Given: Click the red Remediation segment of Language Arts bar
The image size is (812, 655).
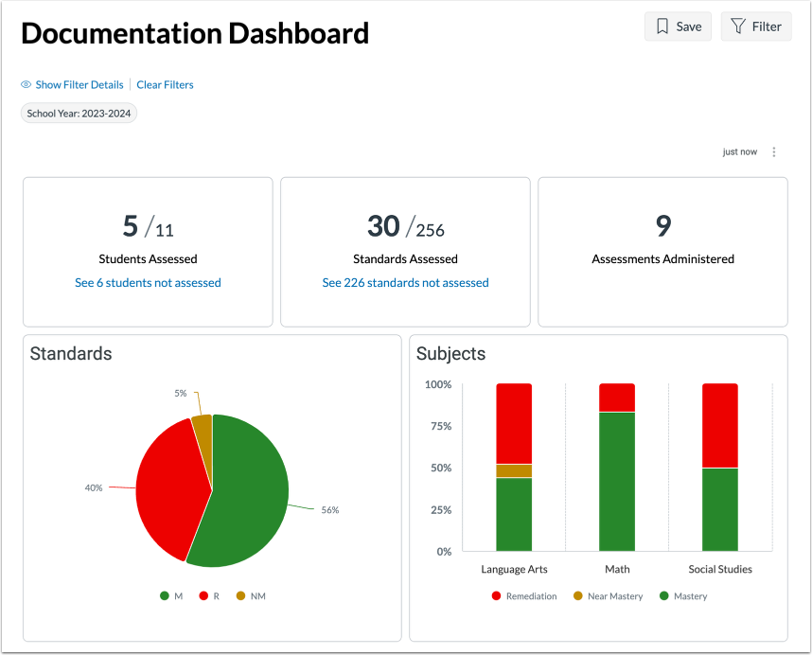Looking at the screenshot, I should click(x=514, y=423).
